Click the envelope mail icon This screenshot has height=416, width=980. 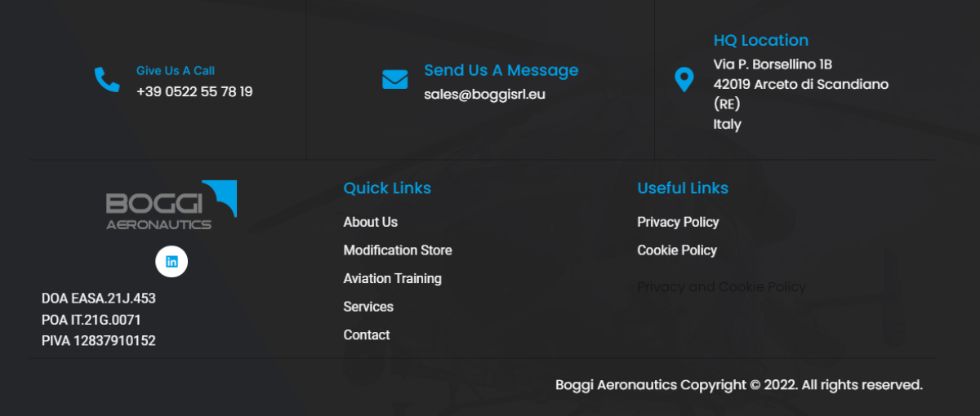pyautogui.click(x=394, y=80)
